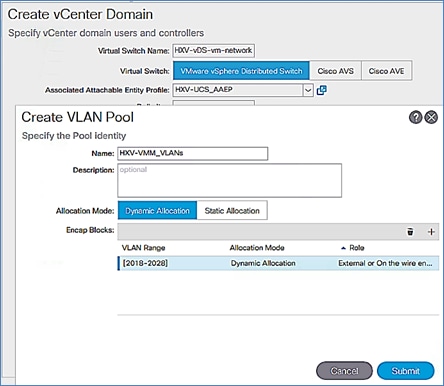The image size is (444, 386).
Task: Open help for Create VLAN Pool dialog
Action: point(415,117)
